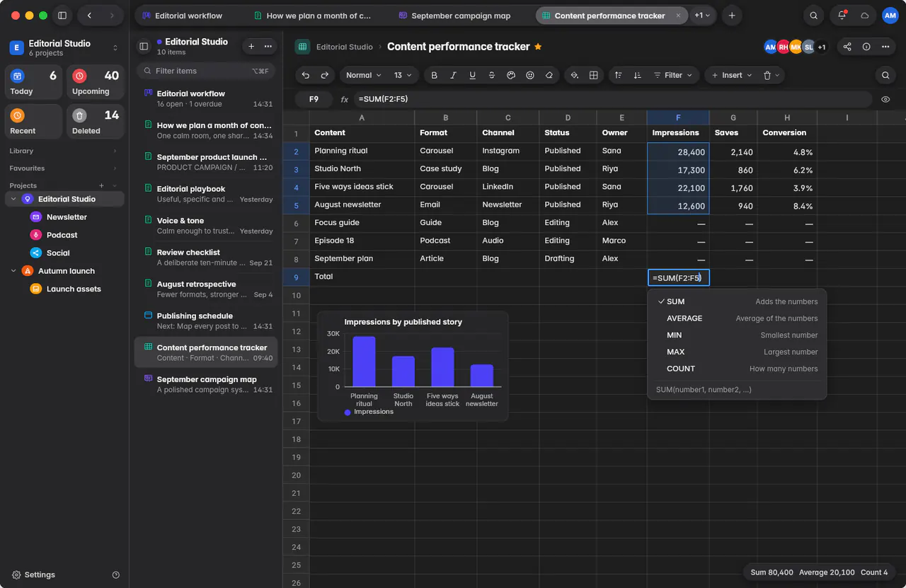Viewport: 906px width, 588px height.
Task: Open the Insert dropdown menu
Action: [731, 75]
